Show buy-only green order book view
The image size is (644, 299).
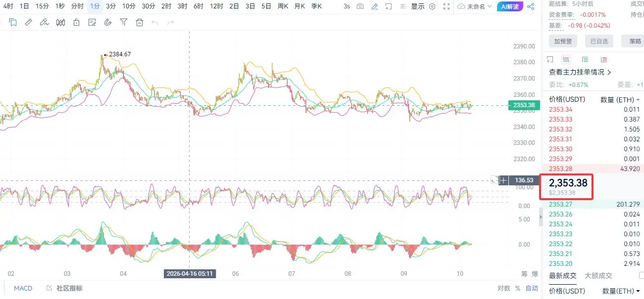pyautogui.click(x=585, y=59)
